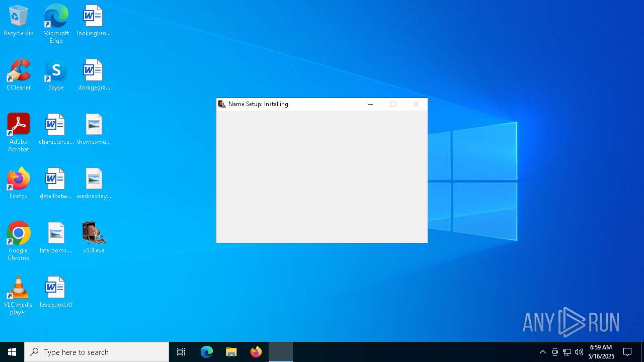Viewport: 644px width, 362px height.
Task: Click the Name Setup window title icon
Action: point(222,104)
